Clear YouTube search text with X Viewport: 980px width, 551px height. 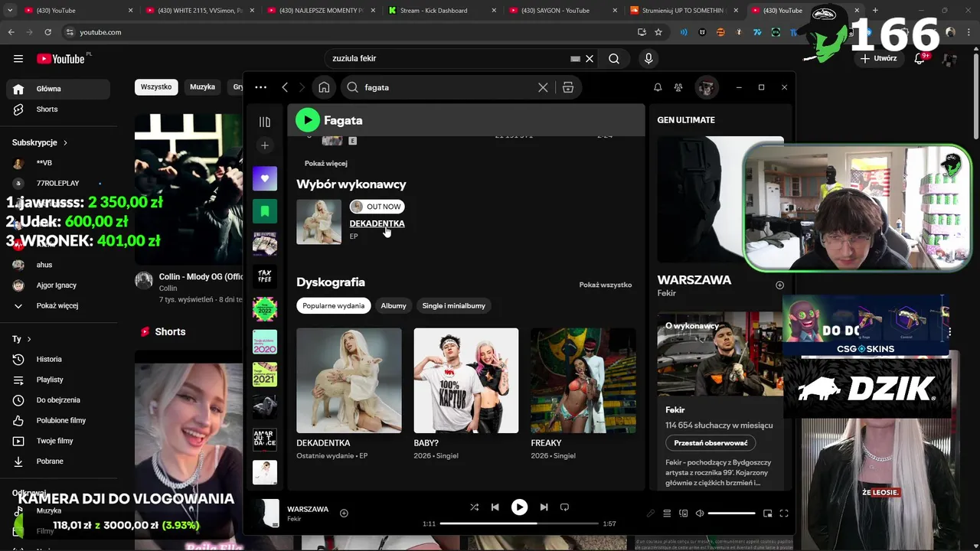[x=590, y=58]
